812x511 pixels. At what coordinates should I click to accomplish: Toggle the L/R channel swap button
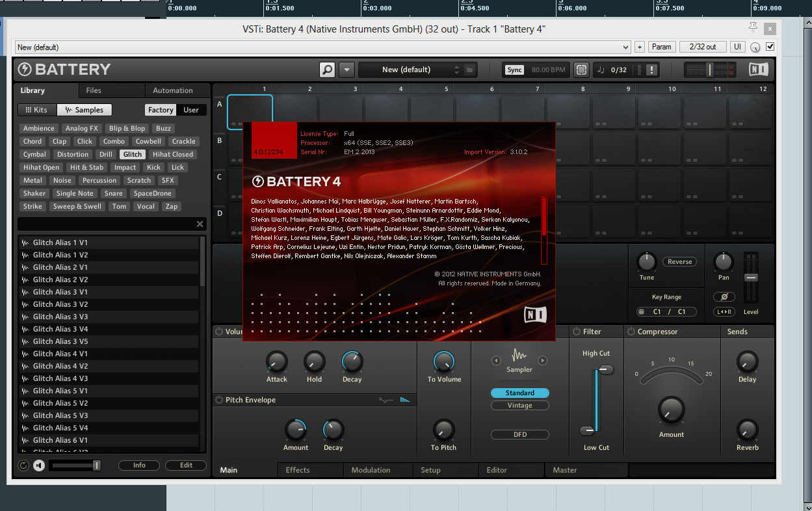(x=724, y=312)
